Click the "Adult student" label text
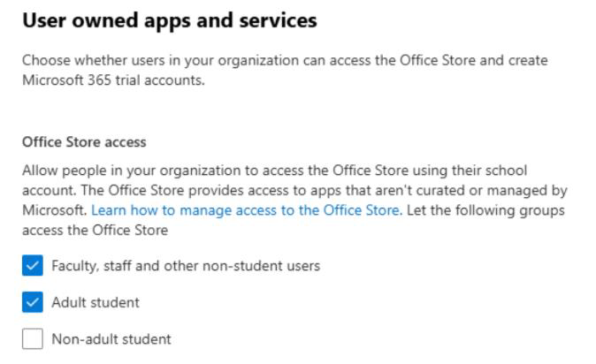This screenshot has height=364, width=596. [x=96, y=303]
